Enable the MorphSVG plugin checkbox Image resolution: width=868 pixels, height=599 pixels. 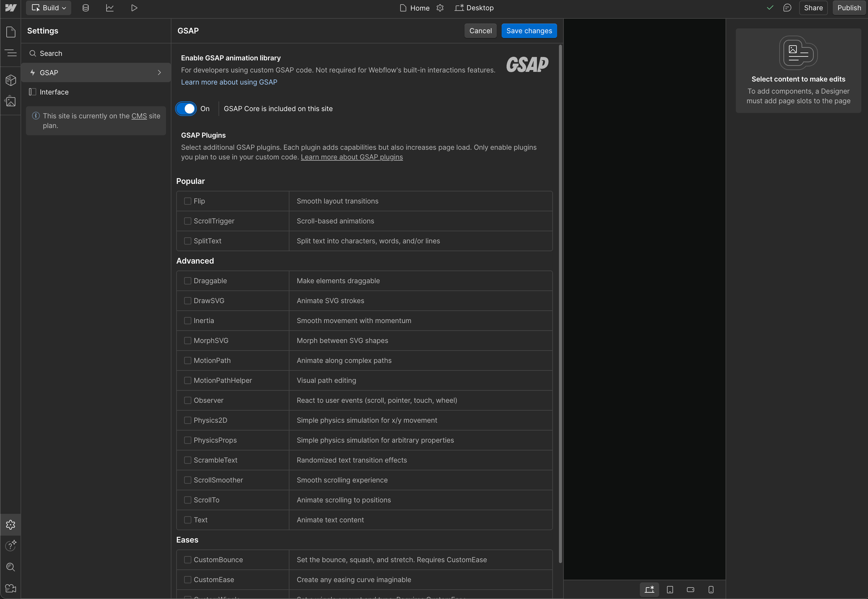coord(187,340)
